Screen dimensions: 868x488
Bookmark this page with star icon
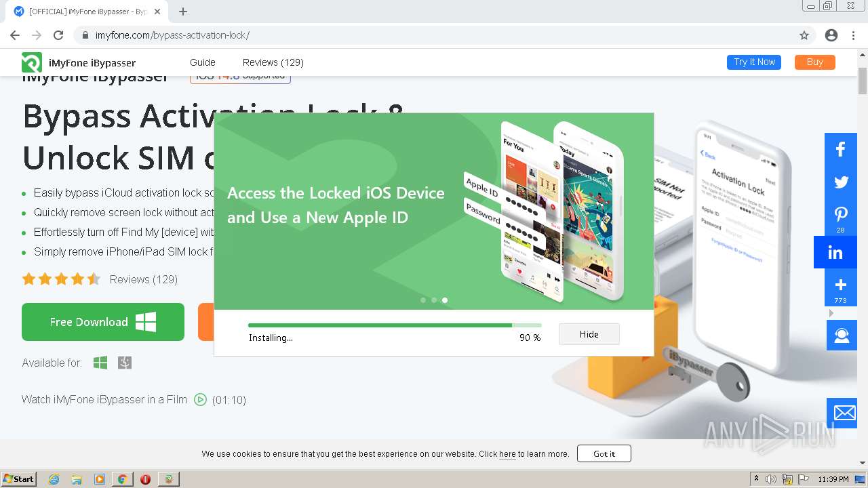(804, 35)
